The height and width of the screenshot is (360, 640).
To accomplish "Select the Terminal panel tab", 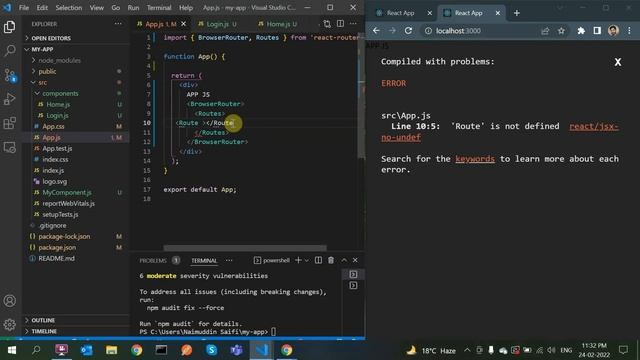I will (x=204, y=260).
